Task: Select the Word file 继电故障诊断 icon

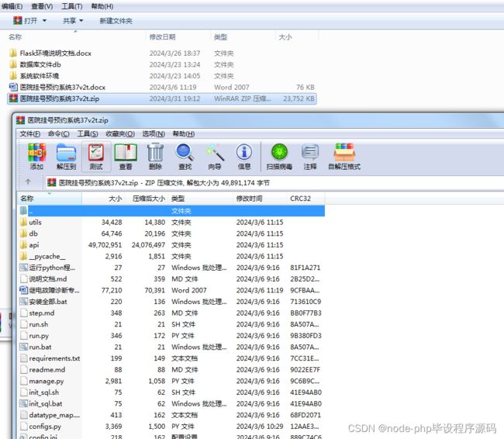Action: click(23, 290)
